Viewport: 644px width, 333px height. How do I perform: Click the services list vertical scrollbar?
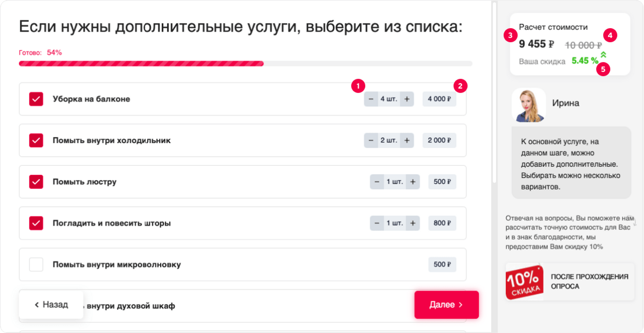point(494,93)
